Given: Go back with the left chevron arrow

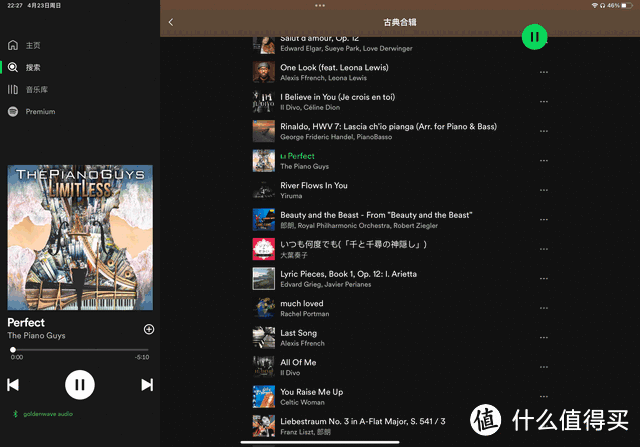Looking at the screenshot, I should [171, 22].
